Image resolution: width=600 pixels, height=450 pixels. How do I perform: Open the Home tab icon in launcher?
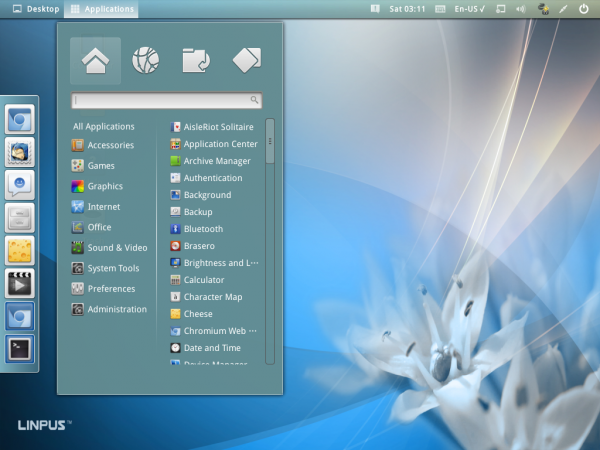95,60
